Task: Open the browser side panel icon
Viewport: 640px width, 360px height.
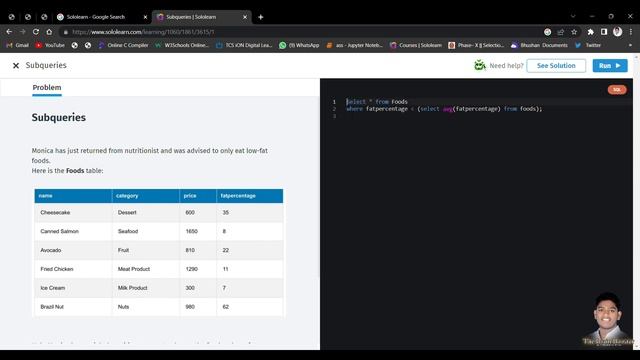Action: point(604,32)
